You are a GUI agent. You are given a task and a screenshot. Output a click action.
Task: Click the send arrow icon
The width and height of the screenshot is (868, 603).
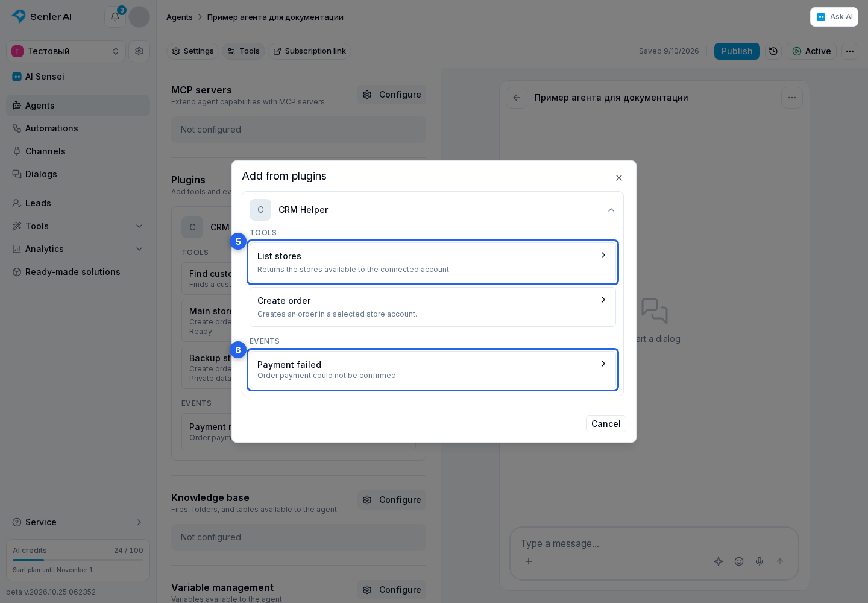780,561
